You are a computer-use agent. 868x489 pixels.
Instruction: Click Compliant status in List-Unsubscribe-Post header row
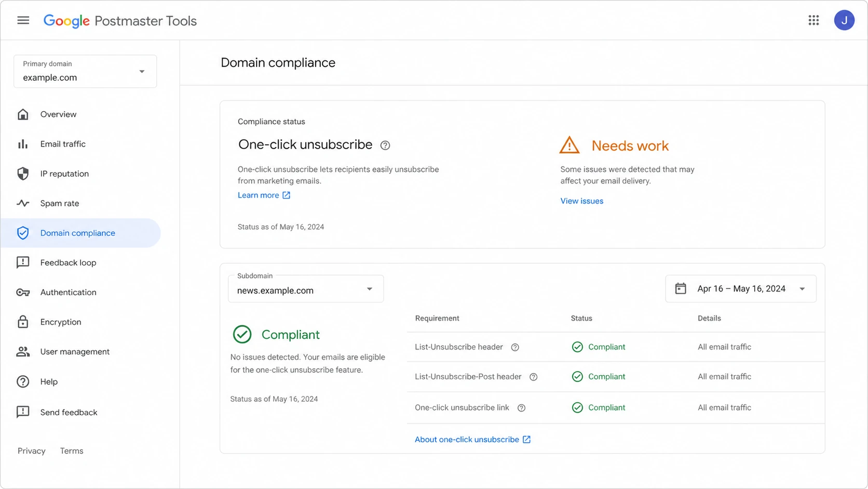coord(599,377)
